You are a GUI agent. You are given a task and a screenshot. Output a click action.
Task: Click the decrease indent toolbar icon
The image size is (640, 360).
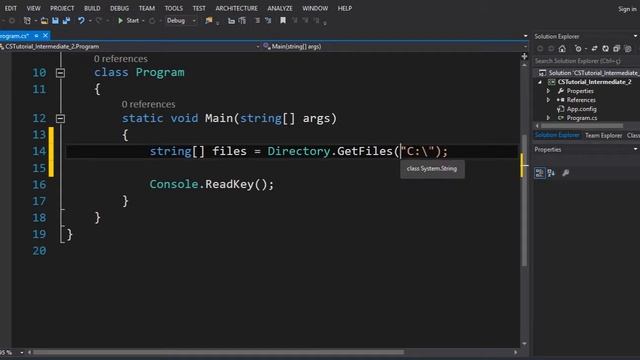(231, 20)
